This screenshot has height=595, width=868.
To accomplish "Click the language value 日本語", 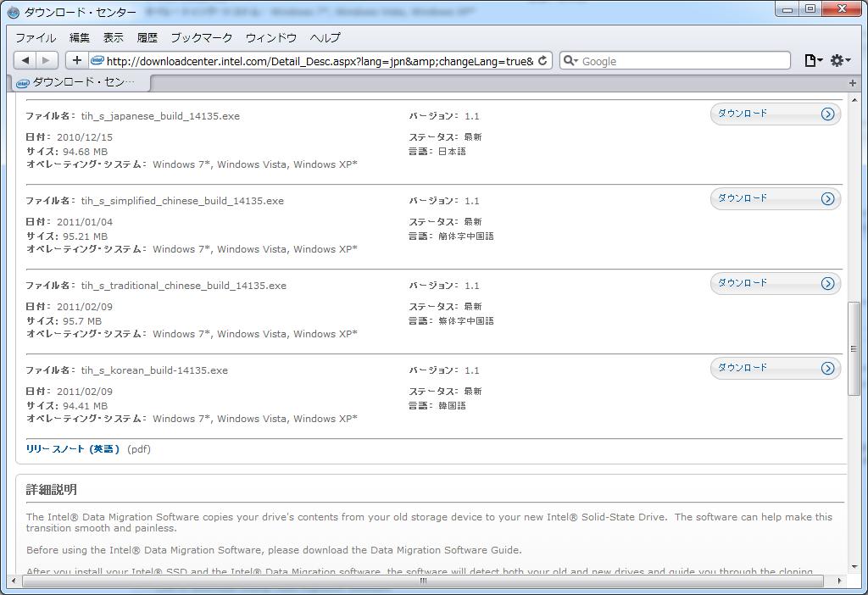I will (x=452, y=151).
